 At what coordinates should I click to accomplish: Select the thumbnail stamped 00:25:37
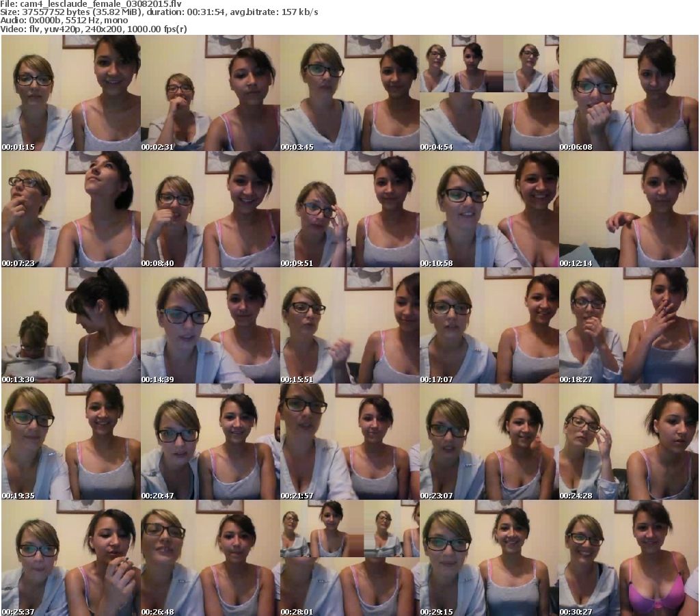pos(71,558)
